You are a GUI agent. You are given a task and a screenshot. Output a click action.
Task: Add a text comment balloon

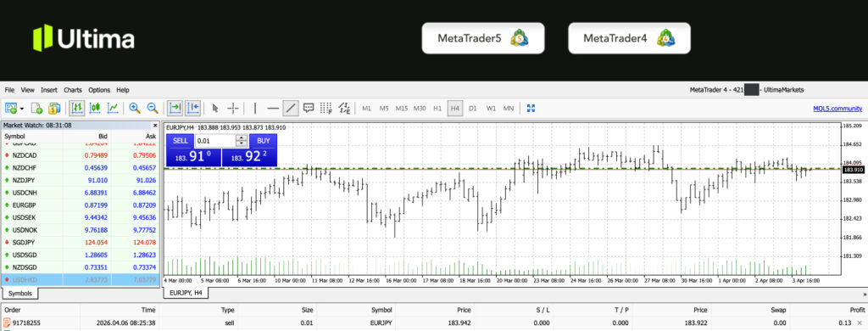pyautogui.click(x=309, y=108)
